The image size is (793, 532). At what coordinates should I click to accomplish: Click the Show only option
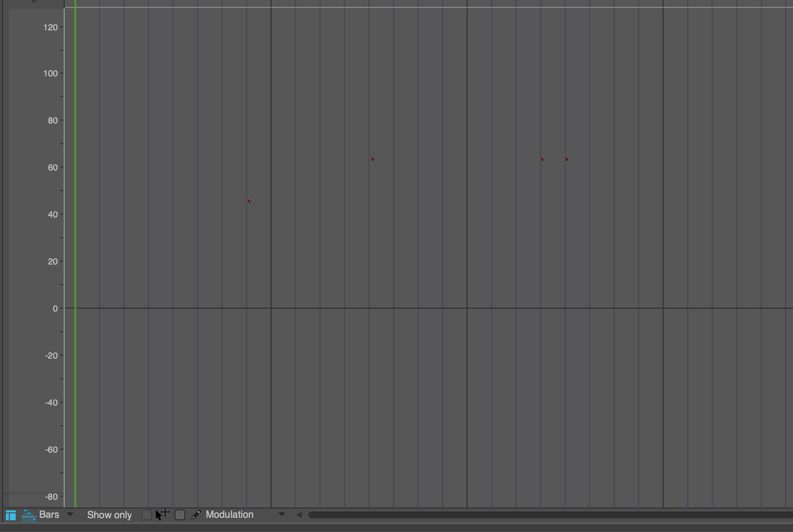[109, 515]
